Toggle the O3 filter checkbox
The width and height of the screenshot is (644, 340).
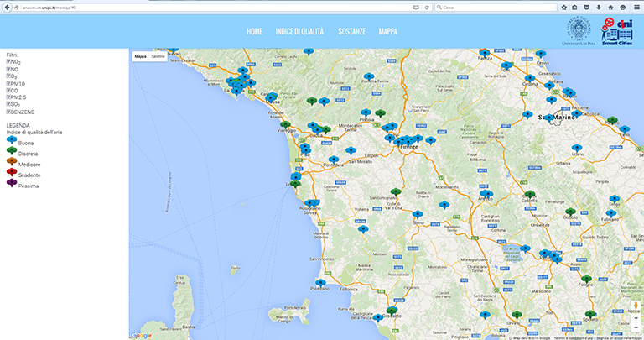pos(8,76)
